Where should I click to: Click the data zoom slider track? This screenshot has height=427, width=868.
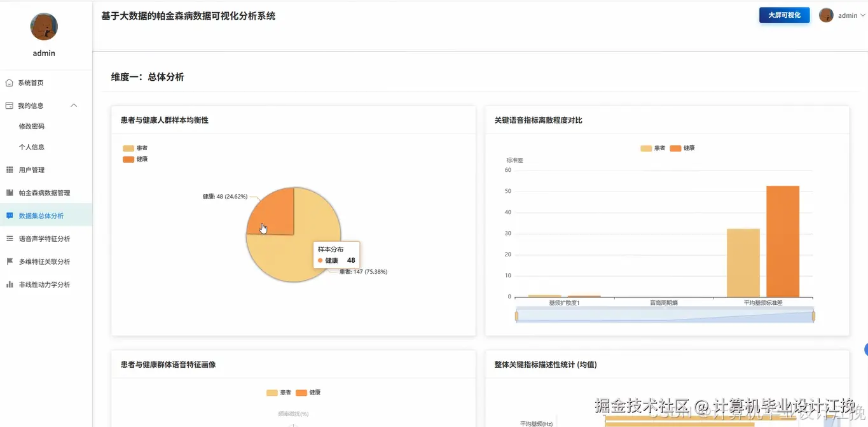pyautogui.click(x=665, y=316)
